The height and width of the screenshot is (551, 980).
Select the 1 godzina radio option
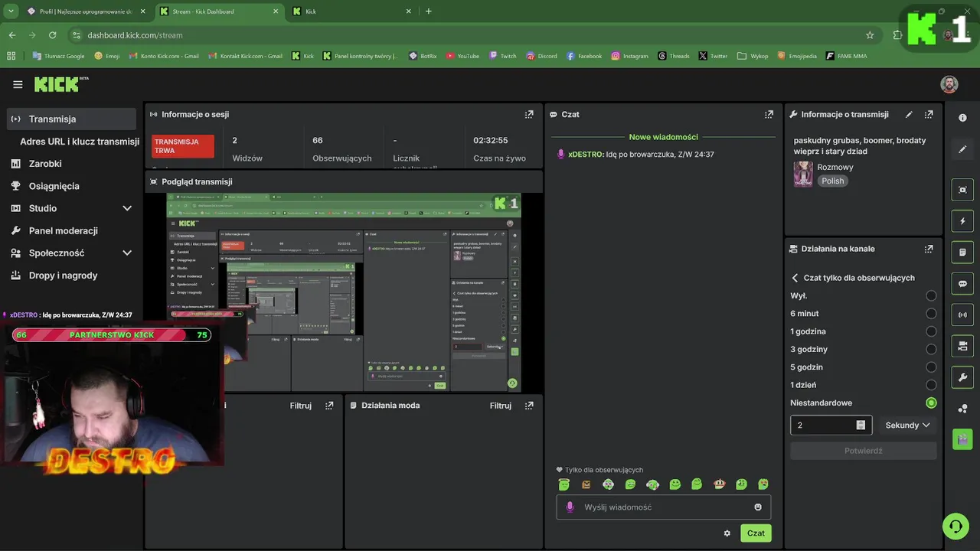(931, 331)
